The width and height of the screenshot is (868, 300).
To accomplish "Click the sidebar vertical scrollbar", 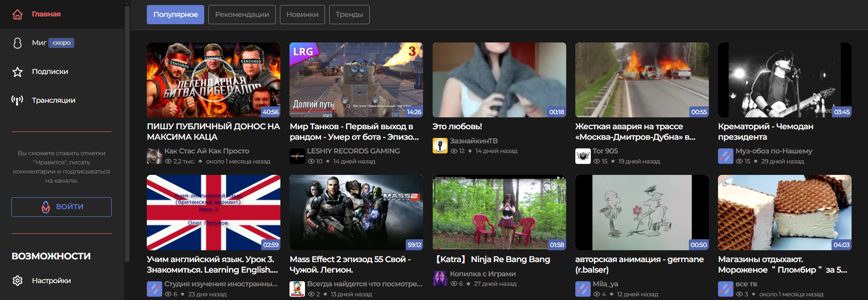I will pyautogui.click(x=127, y=137).
